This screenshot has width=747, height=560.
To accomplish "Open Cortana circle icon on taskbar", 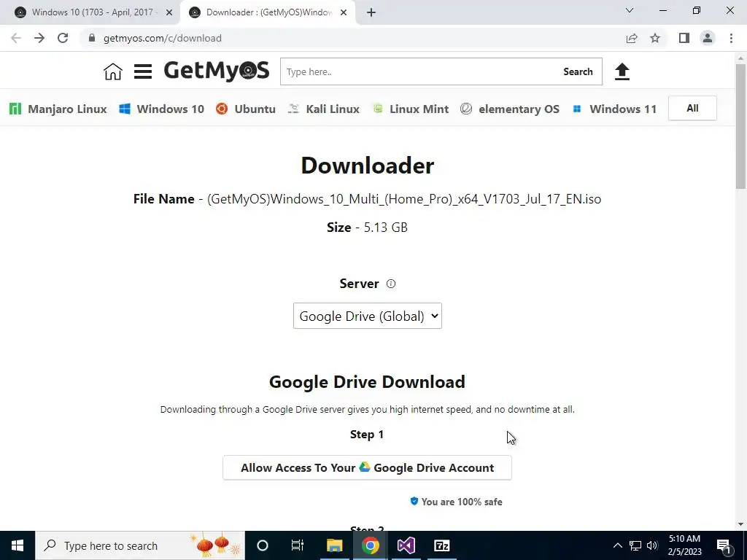I will pos(263,545).
